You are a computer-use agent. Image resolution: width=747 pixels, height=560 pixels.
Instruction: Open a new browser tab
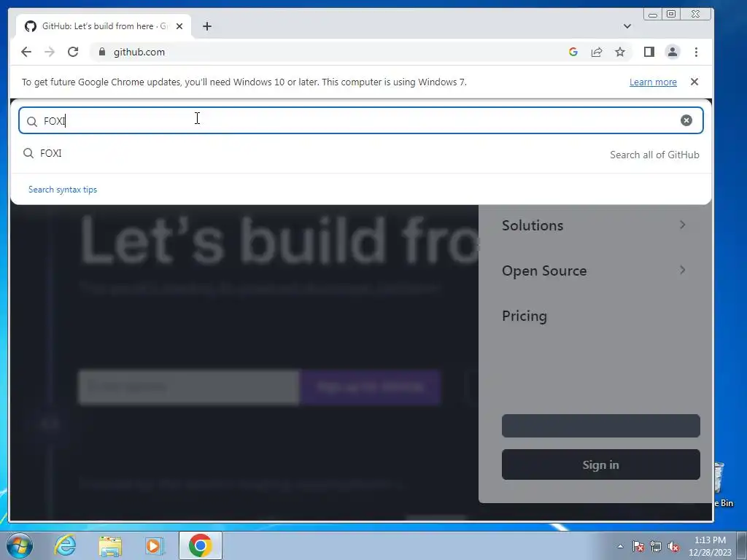point(206,26)
